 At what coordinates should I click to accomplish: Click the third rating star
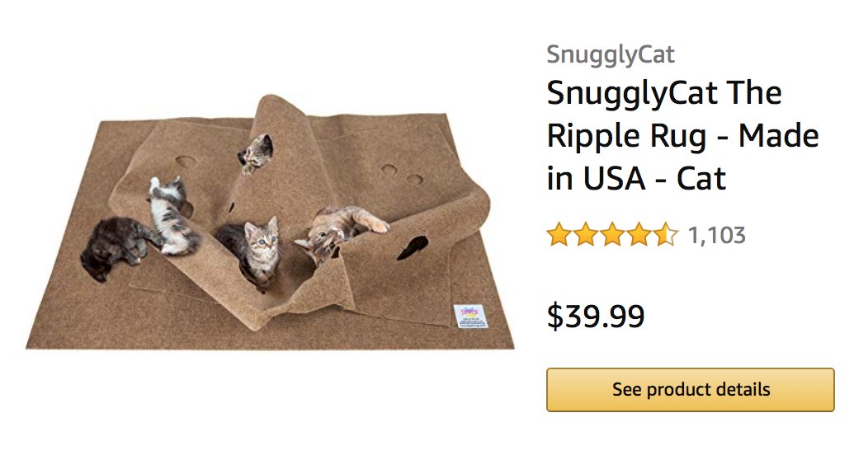(612, 235)
